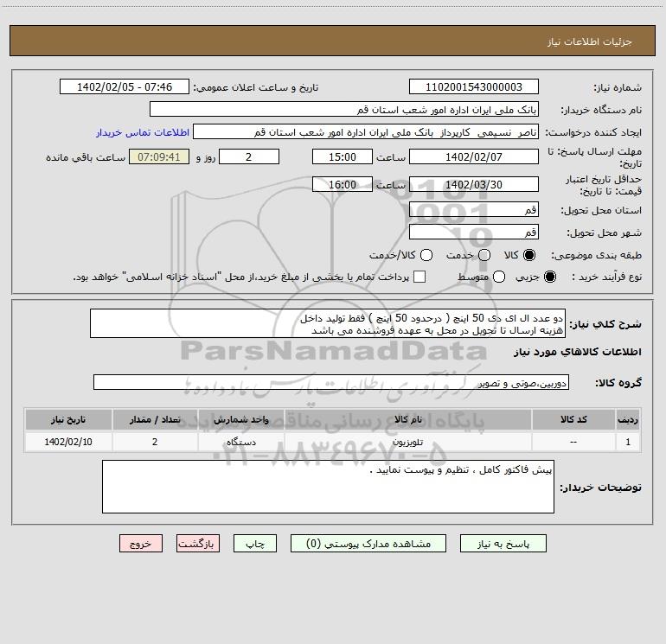Click the need number field 1102001543000003

click(474, 86)
